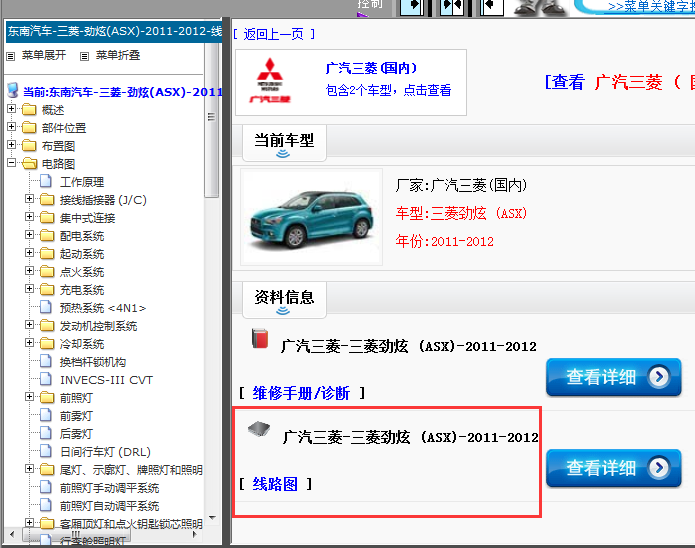Click the 菜单折叠 collapse-all option
695x548 pixels.
[118, 55]
